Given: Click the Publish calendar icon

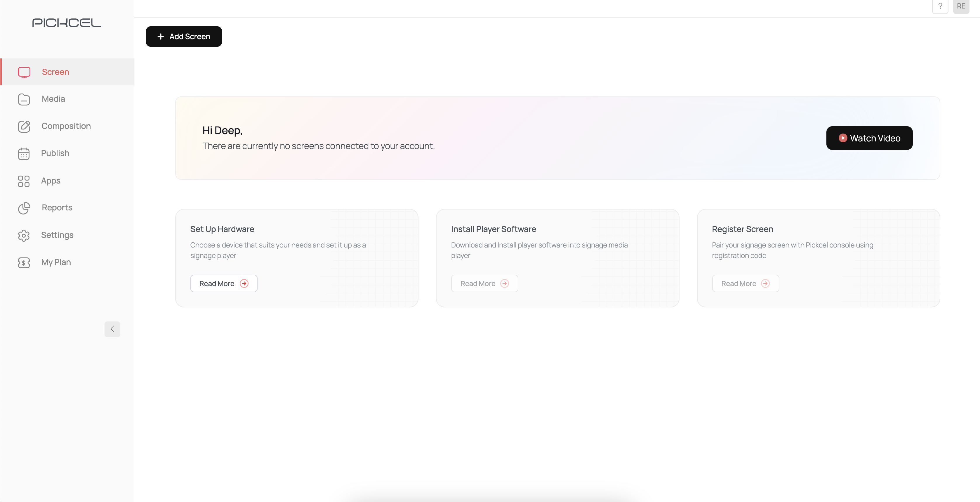Looking at the screenshot, I should click(x=24, y=154).
